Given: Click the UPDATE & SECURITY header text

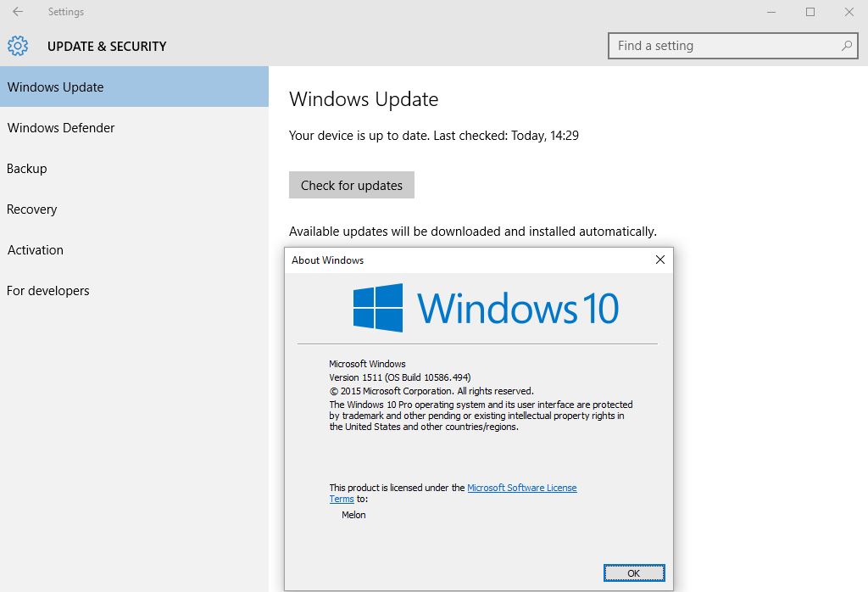Looking at the screenshot, I should [107, 47].
